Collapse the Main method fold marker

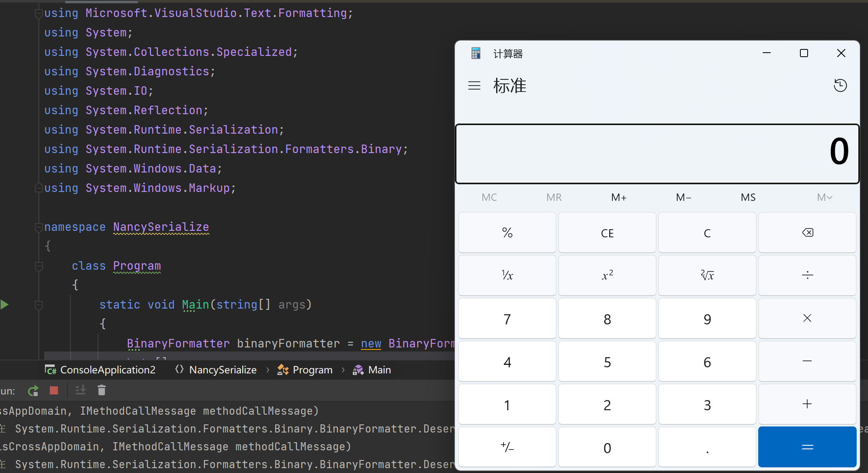point(39,305)
